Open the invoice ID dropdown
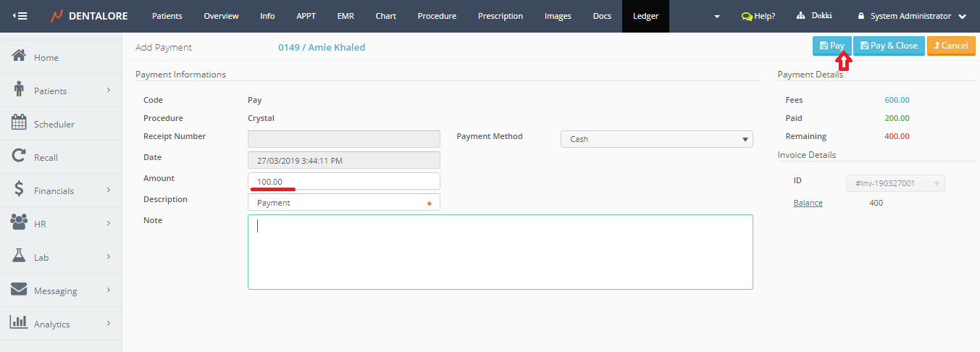Image resolution: width=980 pixels, height=352 pixels. tap(895, 184)
